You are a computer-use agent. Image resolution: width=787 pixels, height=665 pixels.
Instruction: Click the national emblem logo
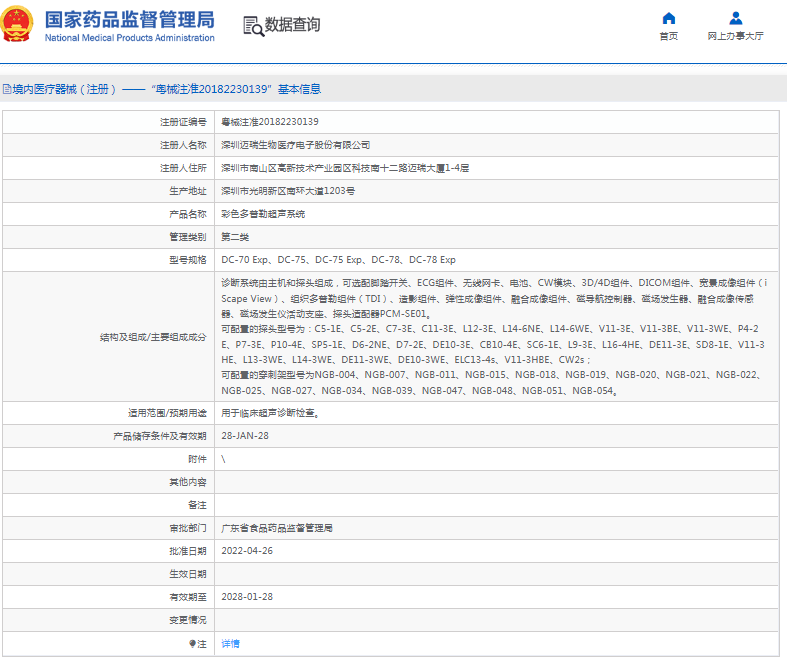pyautogui.click(x=19, y=25)
